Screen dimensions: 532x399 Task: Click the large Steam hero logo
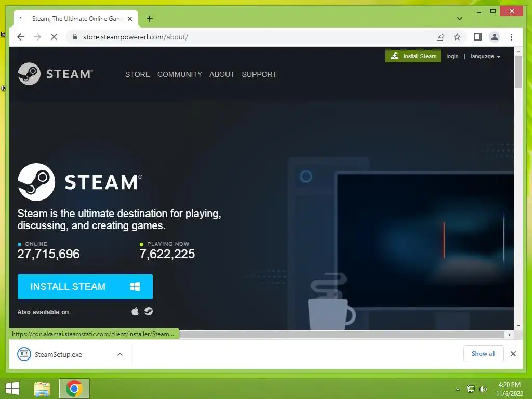[x=80, y=182]
